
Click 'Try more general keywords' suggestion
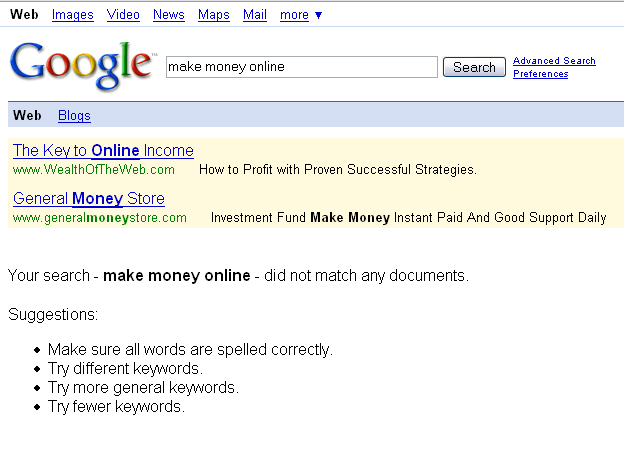tap(143, 388)
